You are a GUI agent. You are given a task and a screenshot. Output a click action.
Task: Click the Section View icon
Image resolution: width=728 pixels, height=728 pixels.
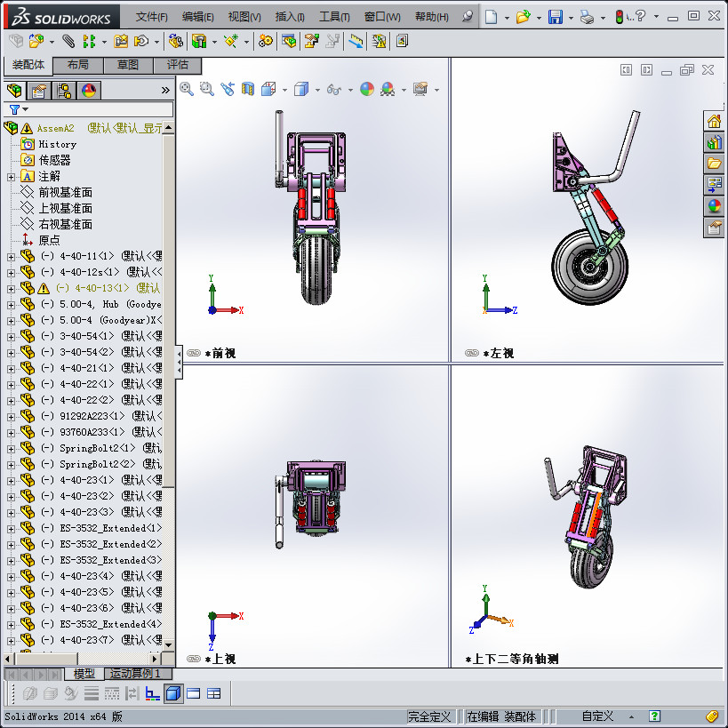coord(248,89)
